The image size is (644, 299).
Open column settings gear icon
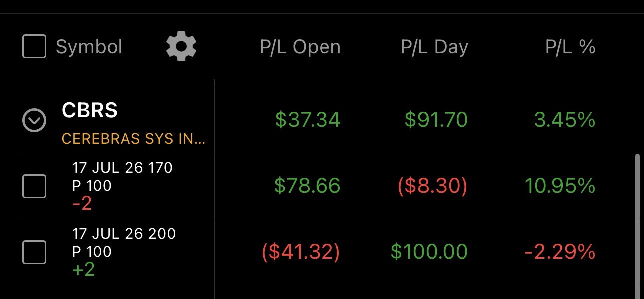pos(181,46)
